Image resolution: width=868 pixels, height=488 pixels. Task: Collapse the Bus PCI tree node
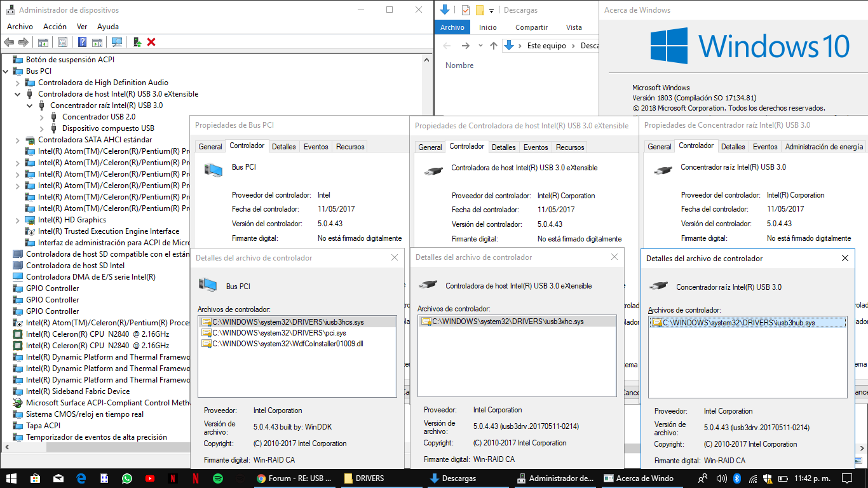point(6,71)
